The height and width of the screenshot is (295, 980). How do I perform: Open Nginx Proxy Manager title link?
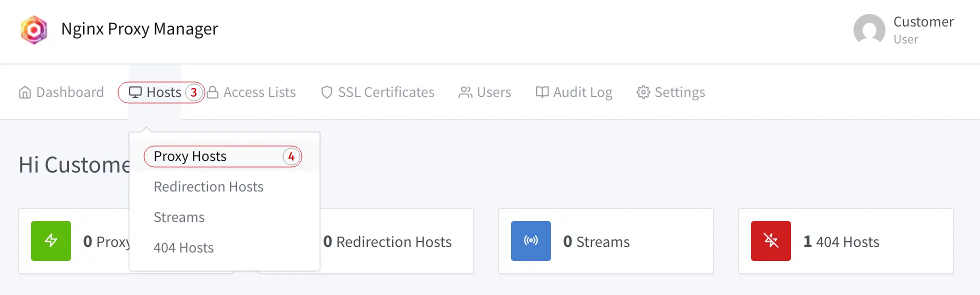pos(139,29)
